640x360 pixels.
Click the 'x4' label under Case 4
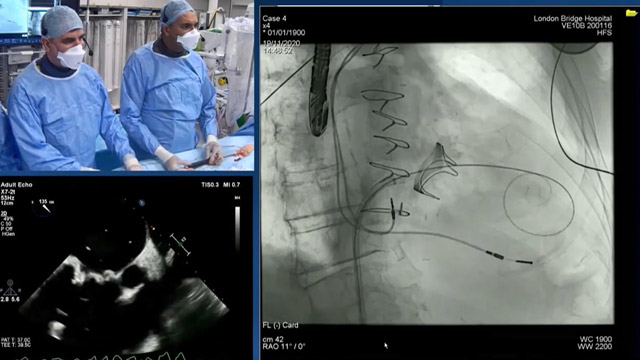266,26
